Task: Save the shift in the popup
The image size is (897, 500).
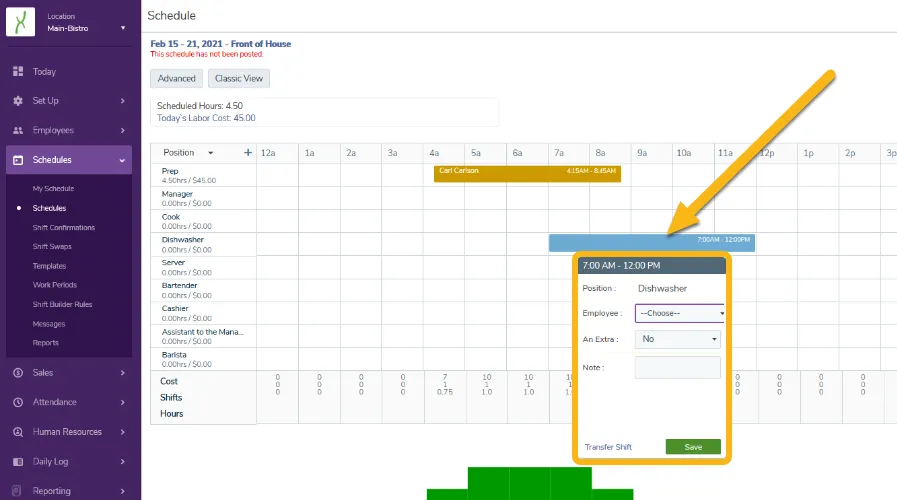Action: [x=693, y=447]
